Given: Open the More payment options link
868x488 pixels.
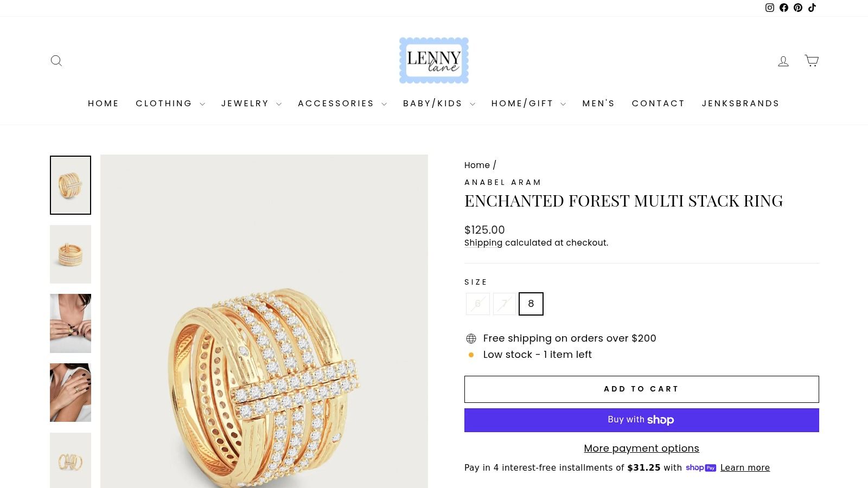Looking at the screenshot, I should coord(641,448).
